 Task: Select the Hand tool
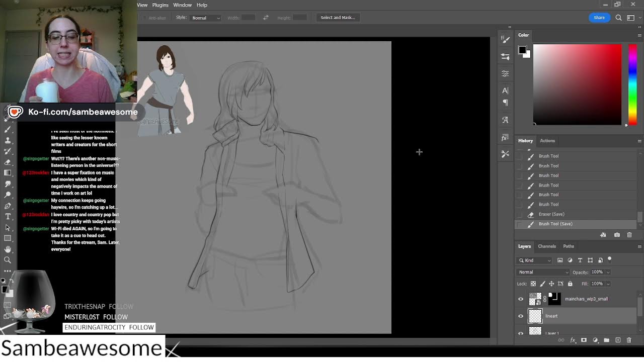coord(8,249)
